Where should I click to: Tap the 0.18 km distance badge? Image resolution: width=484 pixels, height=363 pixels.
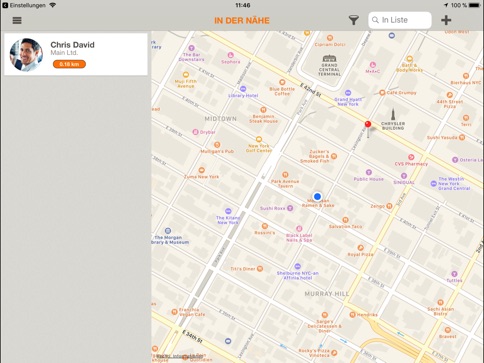[69, 64]
